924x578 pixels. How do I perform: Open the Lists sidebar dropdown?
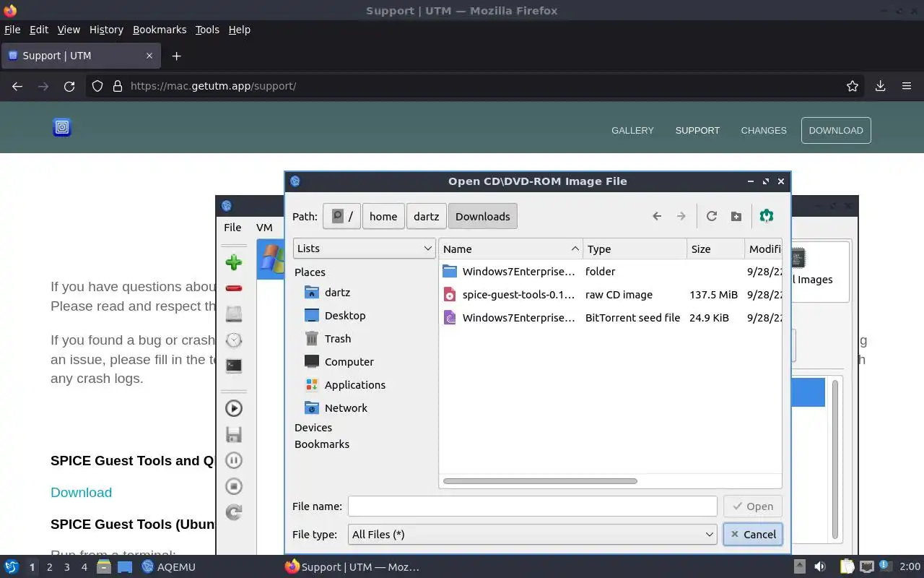click(364, 248)
